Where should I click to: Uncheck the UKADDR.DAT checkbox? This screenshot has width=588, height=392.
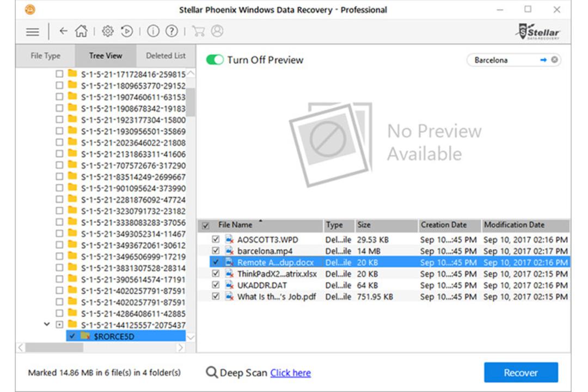pyautogui.click(x=216, y=285)
